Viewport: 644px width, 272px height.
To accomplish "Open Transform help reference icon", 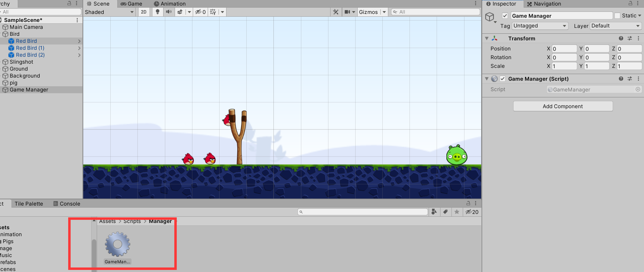I will tap(621, 39).
